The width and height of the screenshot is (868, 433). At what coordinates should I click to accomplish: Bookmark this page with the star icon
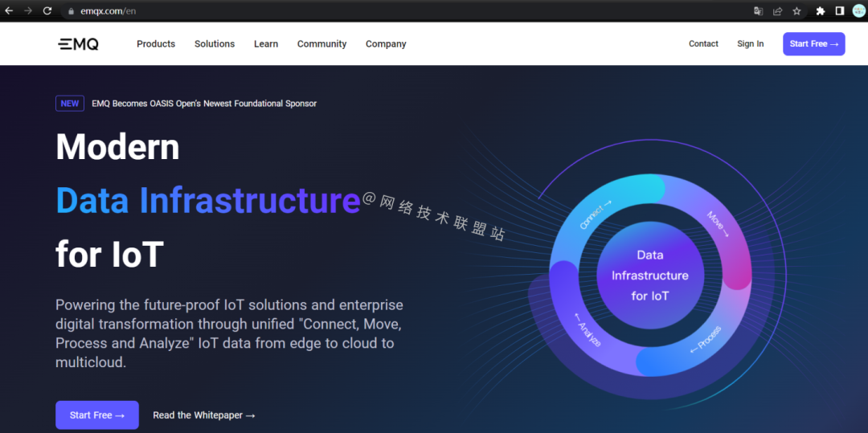796,10
